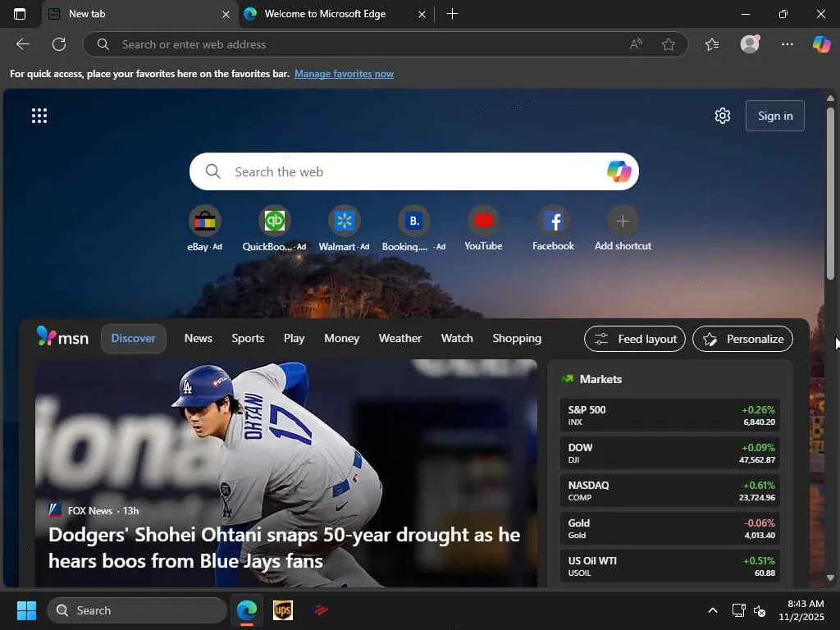Screen dimensions: 840x630
Task: Click Manage favorites now link
Action: 344,74
